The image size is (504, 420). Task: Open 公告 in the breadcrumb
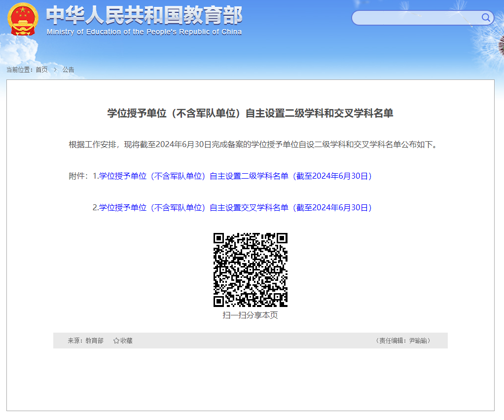[x=68, y=70]
